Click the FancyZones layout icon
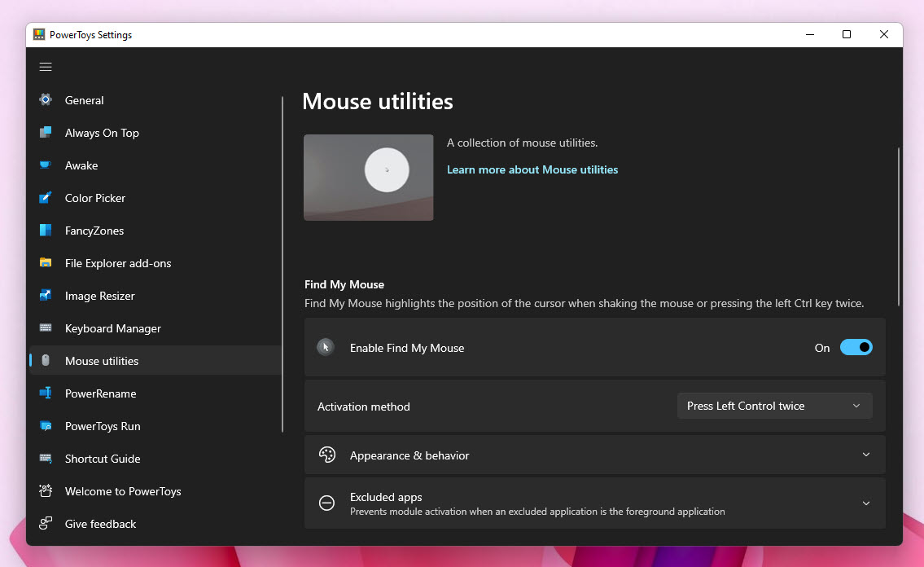924x567 pixels. (46, 230)
